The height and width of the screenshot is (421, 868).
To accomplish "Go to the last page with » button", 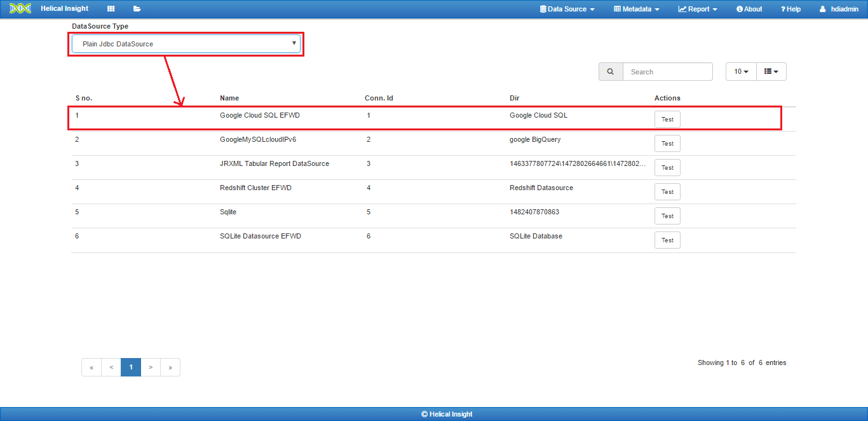I will click(x=170, y=367).
